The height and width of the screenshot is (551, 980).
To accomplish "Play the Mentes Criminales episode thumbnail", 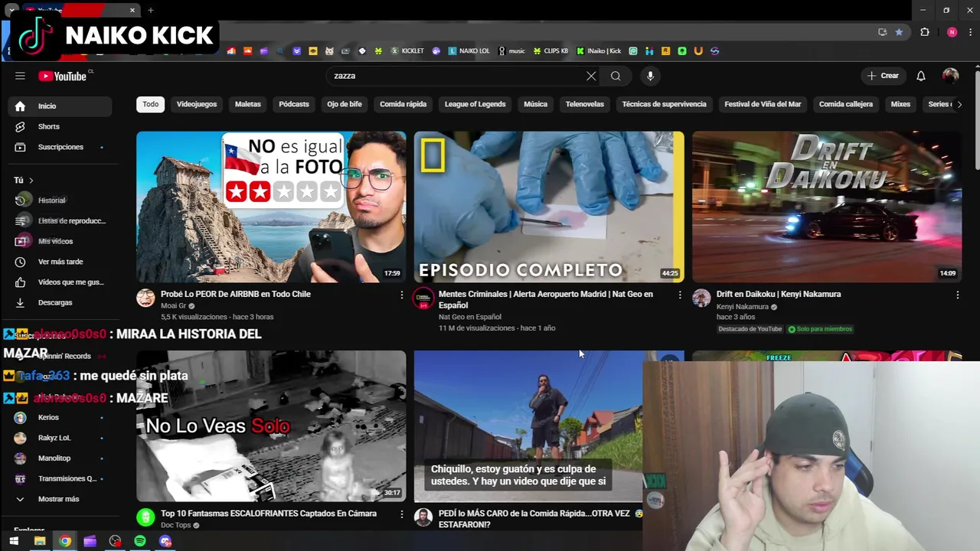I will click(x=549, y=207).
